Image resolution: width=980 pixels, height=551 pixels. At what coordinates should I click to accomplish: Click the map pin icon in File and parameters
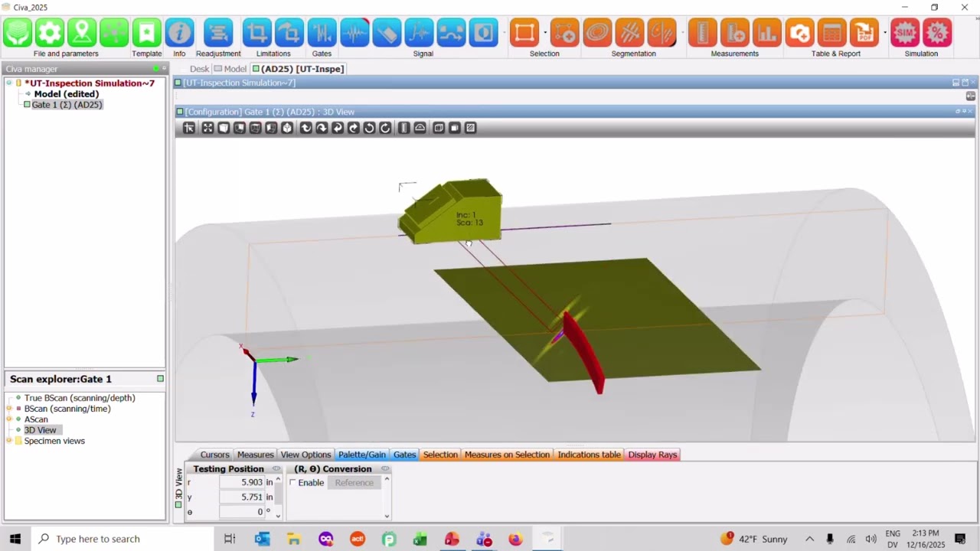82,33
